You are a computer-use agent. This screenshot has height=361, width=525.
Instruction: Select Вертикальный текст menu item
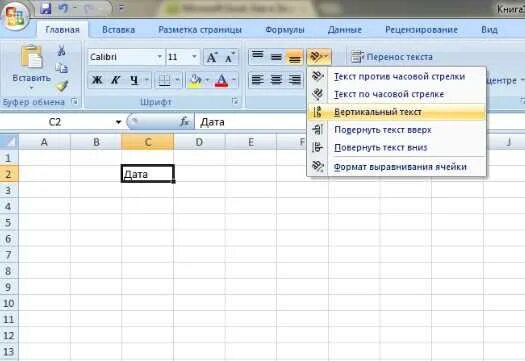click(396, 112)
